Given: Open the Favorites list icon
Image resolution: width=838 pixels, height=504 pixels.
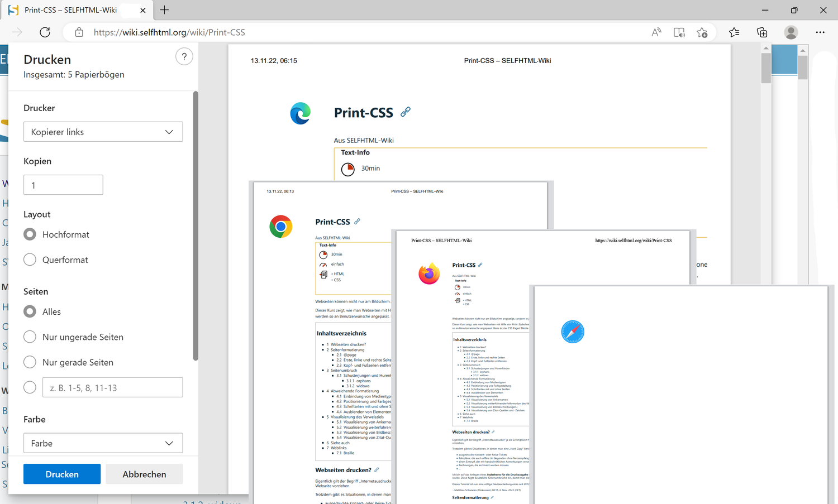Looking at the screenshot, I should pos(734,32).
